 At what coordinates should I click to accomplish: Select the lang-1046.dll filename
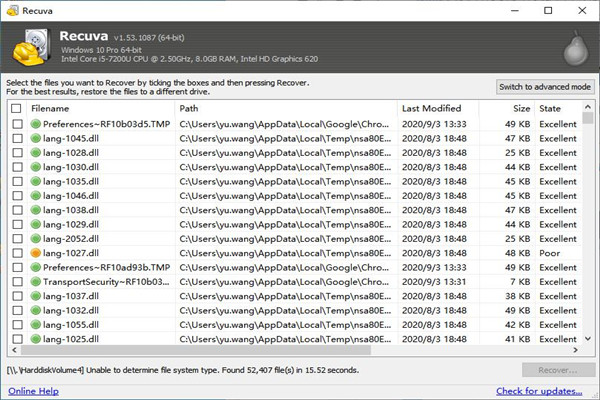(x=71, y=196)
